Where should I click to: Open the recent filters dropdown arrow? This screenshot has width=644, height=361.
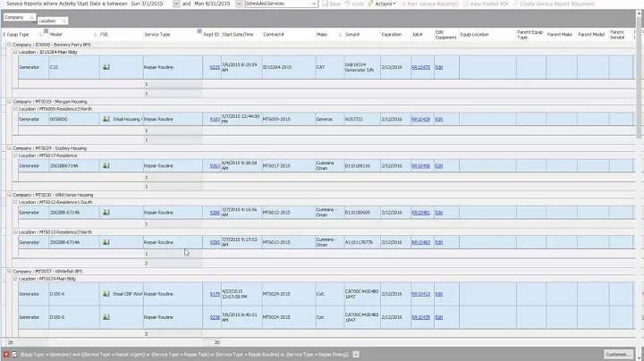coord(356,355)
